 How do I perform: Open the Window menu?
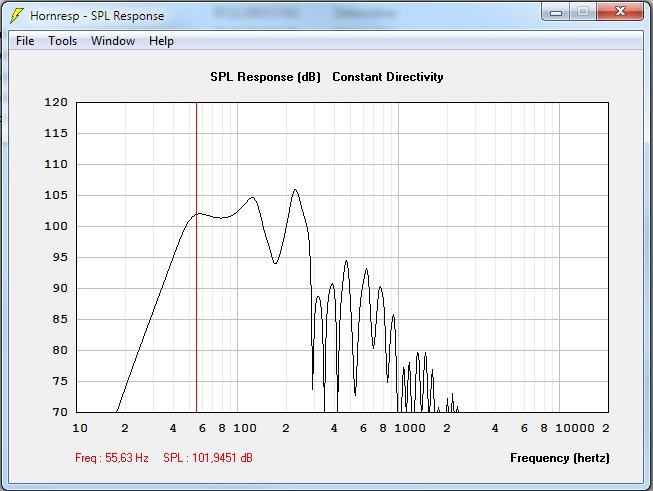(113, 41)
